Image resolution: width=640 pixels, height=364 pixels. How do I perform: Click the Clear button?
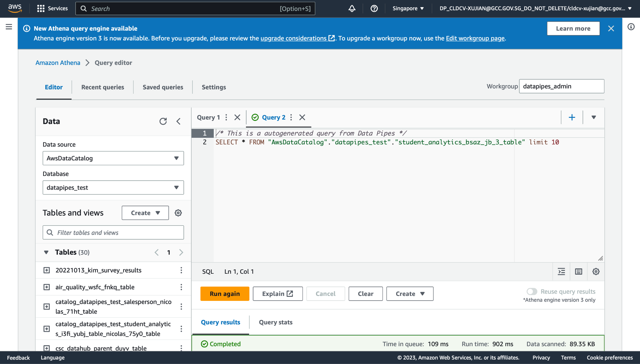366,294
